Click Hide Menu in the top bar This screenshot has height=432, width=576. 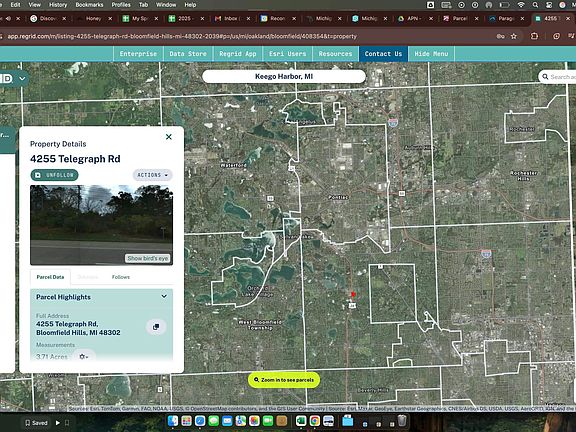(431, 54)
